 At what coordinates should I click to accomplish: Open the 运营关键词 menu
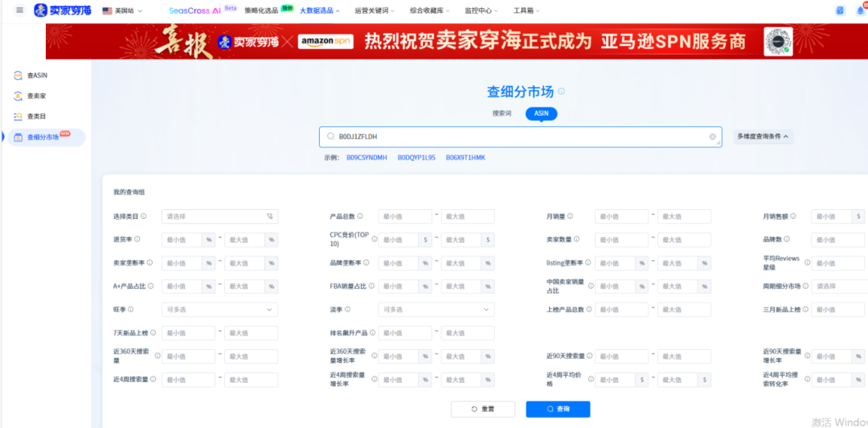pos(374,11)
